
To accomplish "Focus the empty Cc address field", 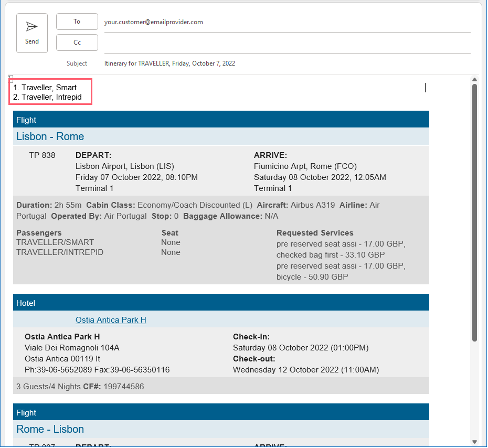I will coord(287,43).
